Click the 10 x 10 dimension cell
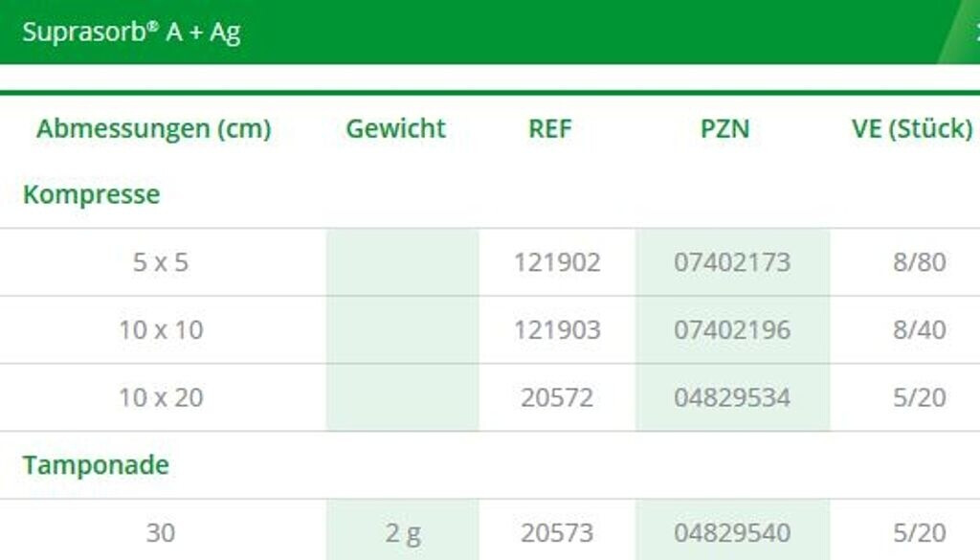Screen dimensions: 980x560 161,330
